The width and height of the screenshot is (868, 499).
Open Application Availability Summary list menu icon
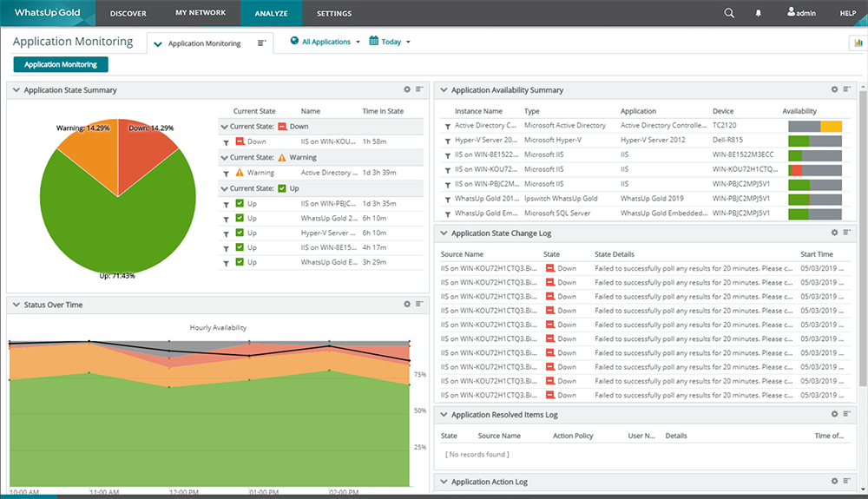point(846,89)
